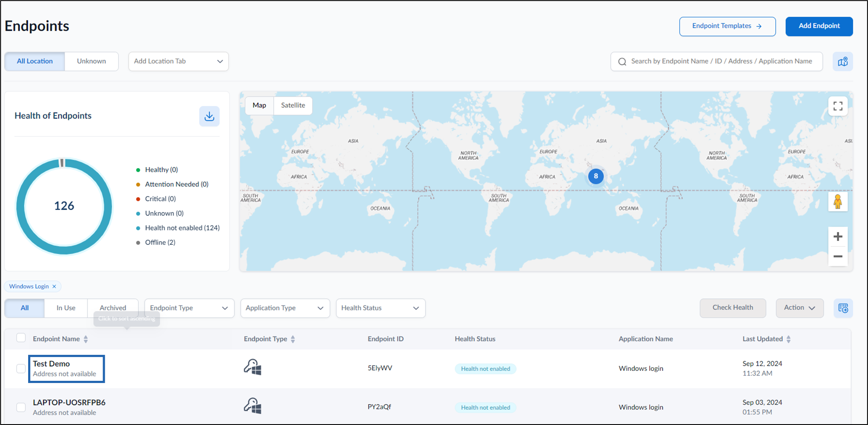Click the endpoint type icon for LAPTOP-UOSRFPB6
868x425 pixels.
pyautogui.click(x=253, y=406)
